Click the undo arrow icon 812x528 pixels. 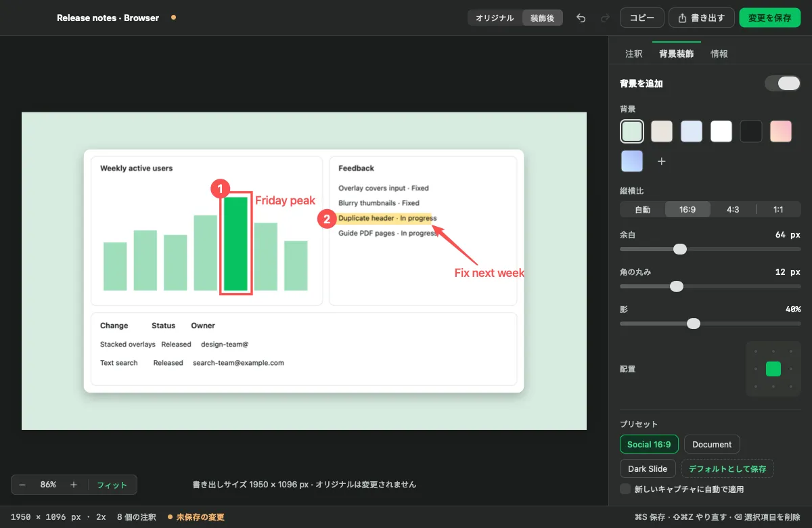[581, 18]
